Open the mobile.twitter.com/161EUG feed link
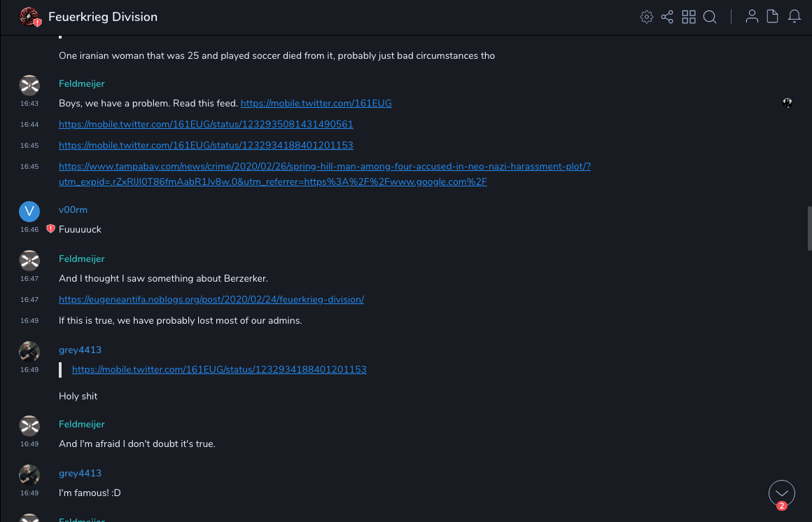The width and height of the screenshot is (812, 522). click(x=316, y=103)
